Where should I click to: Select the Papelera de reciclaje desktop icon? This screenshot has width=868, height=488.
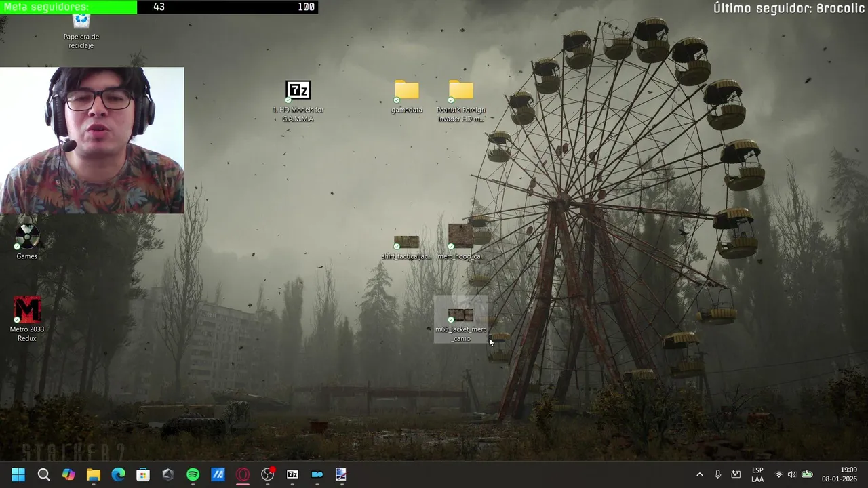coord(81,32)
